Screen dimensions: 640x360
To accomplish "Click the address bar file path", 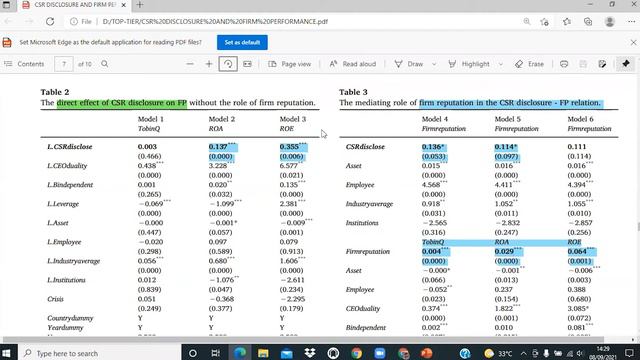I will click(x=215, y=22).
